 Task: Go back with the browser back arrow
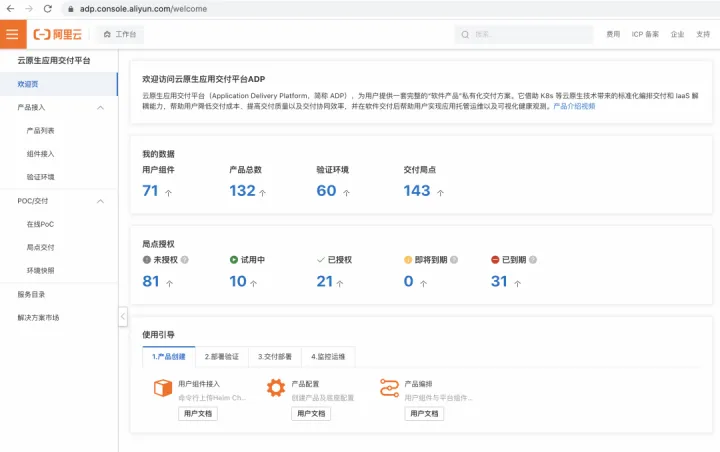coord(10,9)
